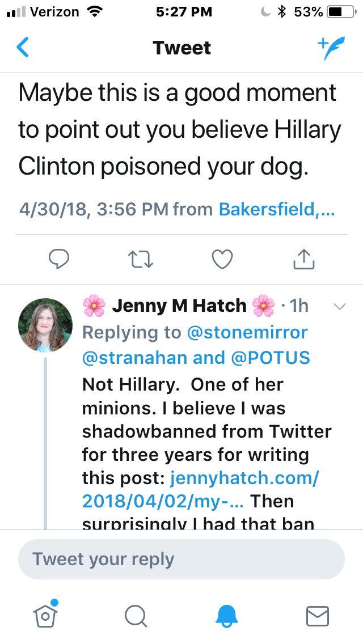Tap the Tweet your reply field

[181, 559]
